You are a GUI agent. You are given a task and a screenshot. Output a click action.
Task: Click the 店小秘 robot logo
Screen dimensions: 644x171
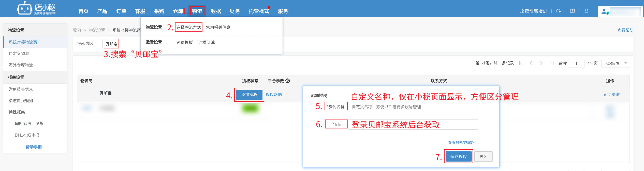tap(36, 8)
